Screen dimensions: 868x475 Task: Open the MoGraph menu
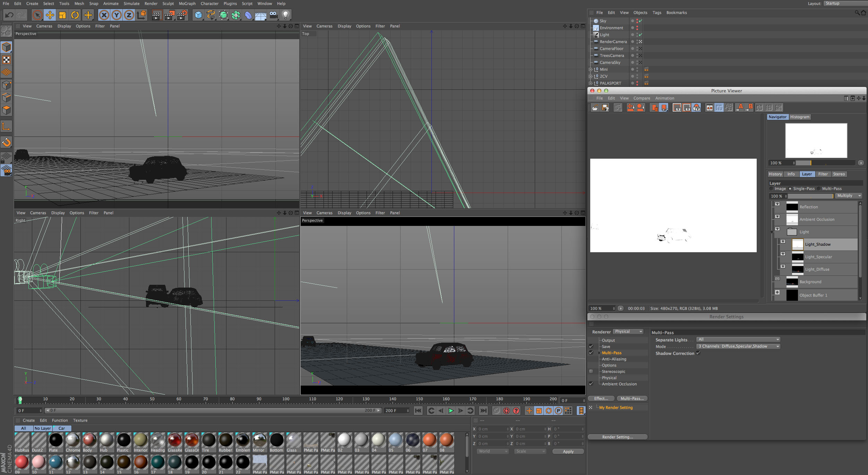tap(187, 3)
